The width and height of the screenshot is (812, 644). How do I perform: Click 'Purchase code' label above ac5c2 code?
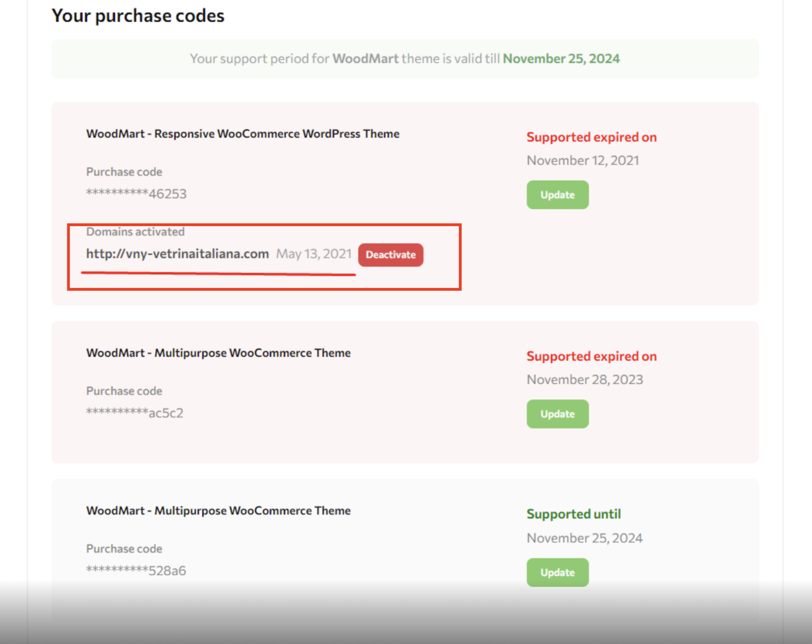click(124, 391)
